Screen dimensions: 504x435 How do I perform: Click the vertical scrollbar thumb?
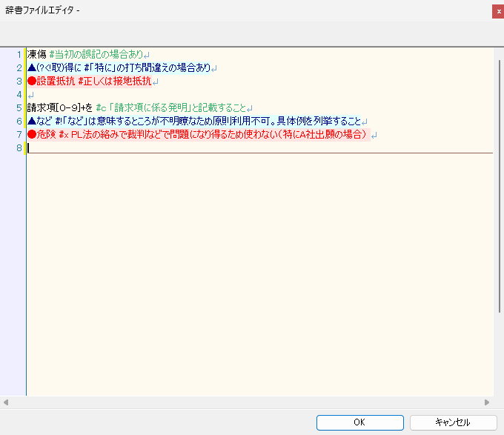tap(500, 186)
